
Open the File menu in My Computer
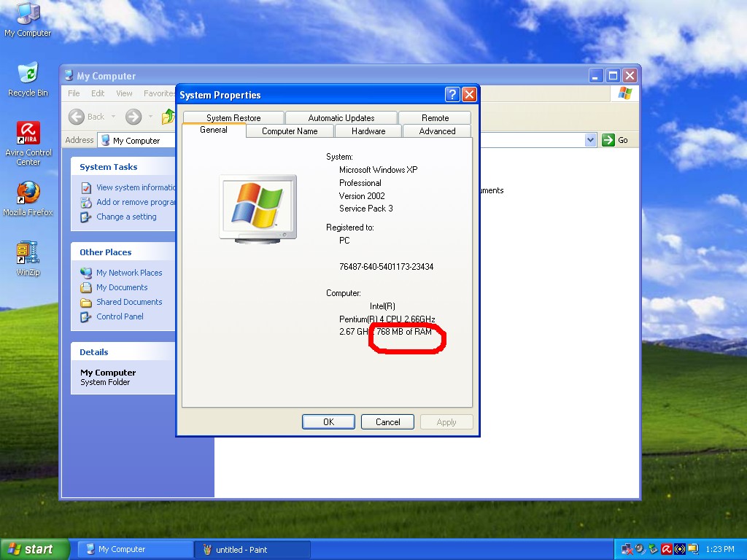(x=74, y=93)
